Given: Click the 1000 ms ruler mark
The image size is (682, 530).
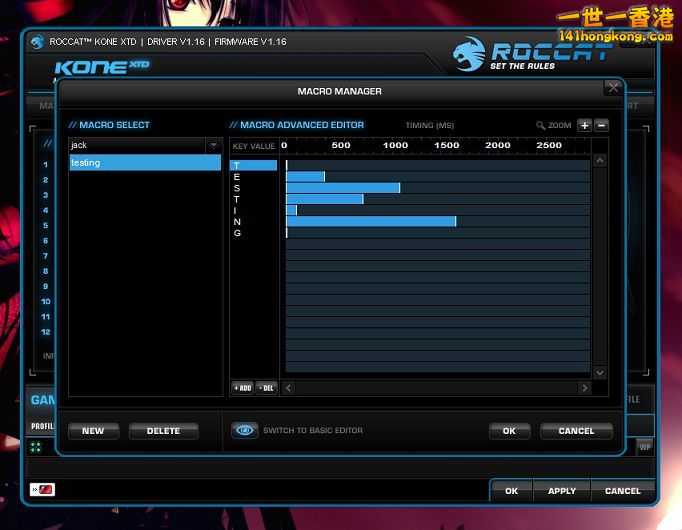Looking at the screenshot, I should pyautogui.click(x=395, y=145).
